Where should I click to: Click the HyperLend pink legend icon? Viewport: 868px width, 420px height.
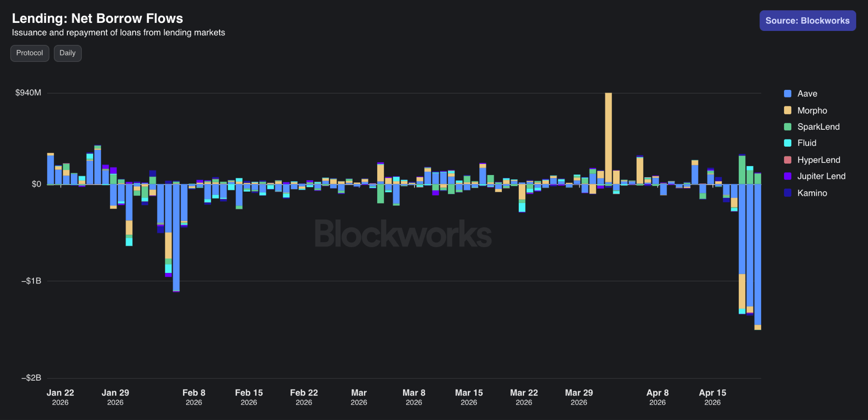(787, 160)
